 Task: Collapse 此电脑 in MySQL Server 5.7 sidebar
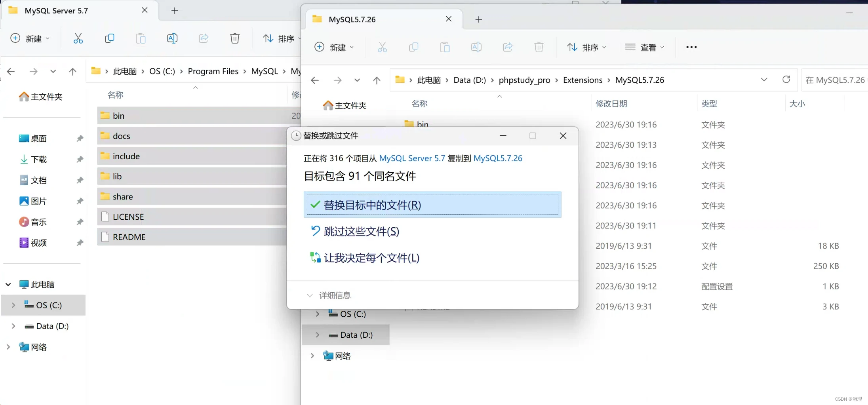pyautogui.click(x=8, y=284)
